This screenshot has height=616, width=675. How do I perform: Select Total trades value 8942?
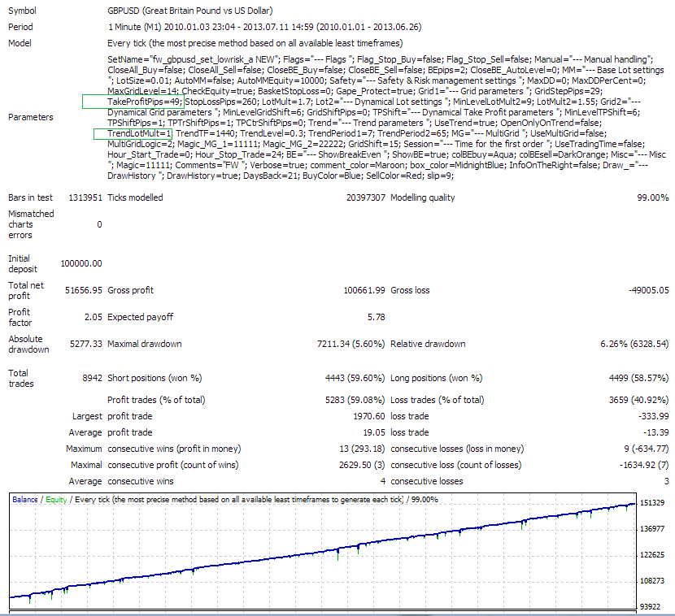coord(92,378)
